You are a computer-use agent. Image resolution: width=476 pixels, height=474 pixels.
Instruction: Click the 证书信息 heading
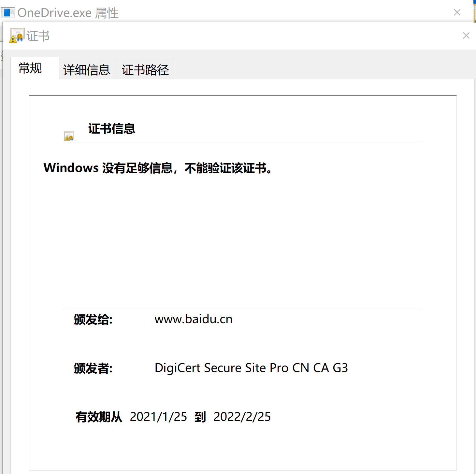pyautogui.click(x=112, y=129)
